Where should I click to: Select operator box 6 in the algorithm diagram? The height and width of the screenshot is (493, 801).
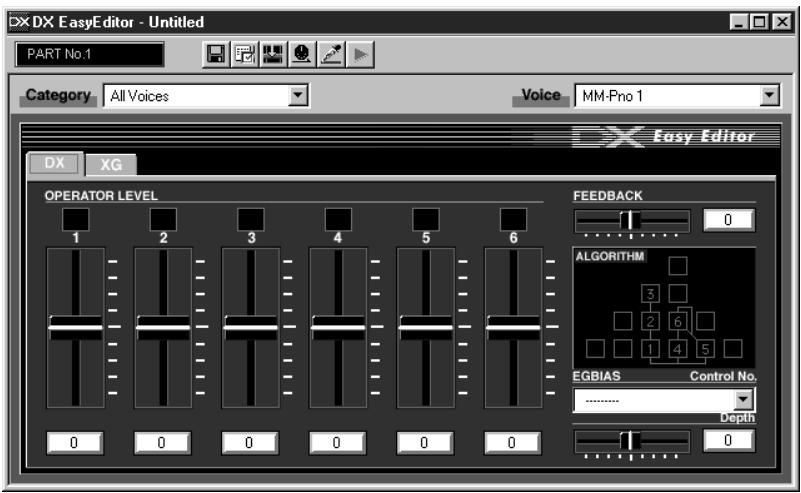(678, 321)
